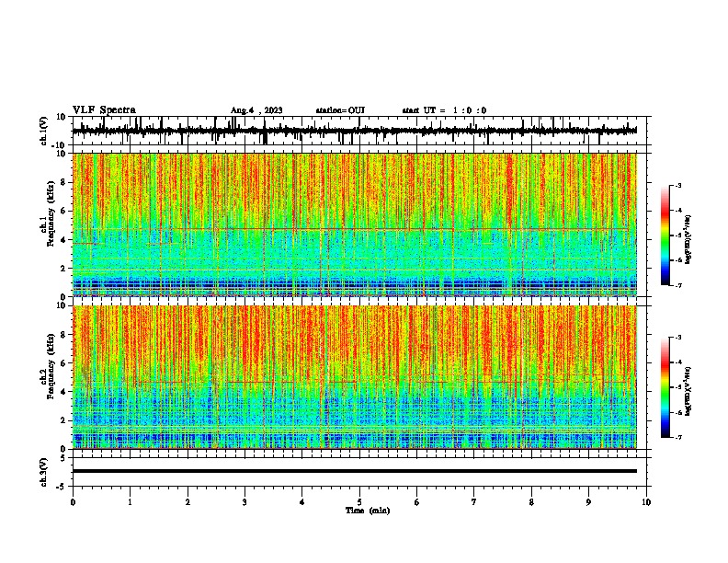
Task: Click the "ch.1(V)" waveform axis label
Action: [x=43, y=131]
